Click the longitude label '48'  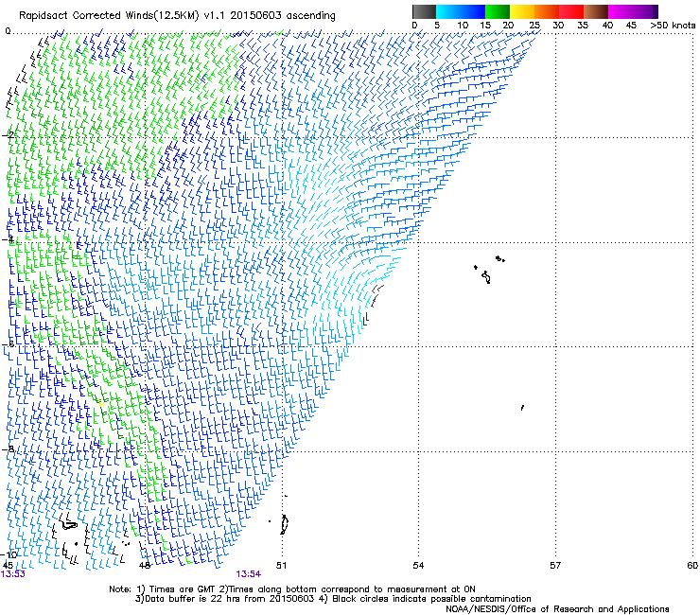click(x=144, y=566)
